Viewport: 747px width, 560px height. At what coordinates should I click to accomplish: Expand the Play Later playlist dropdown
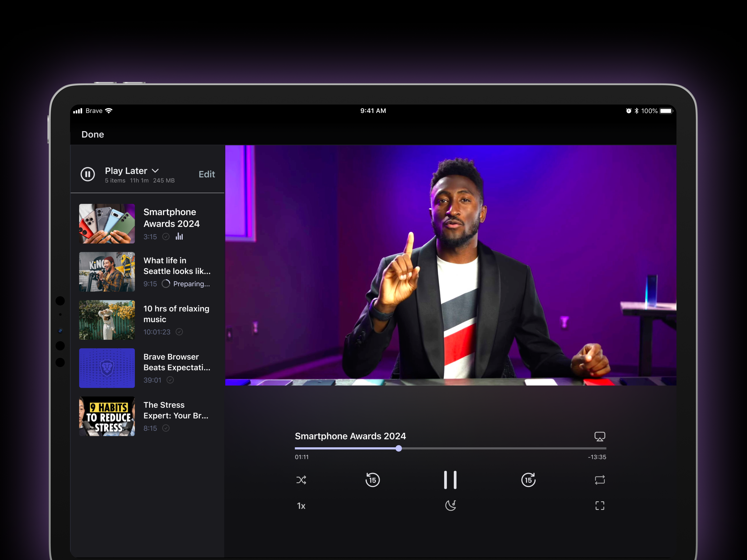pyautogui.click(x=155, y=171)
